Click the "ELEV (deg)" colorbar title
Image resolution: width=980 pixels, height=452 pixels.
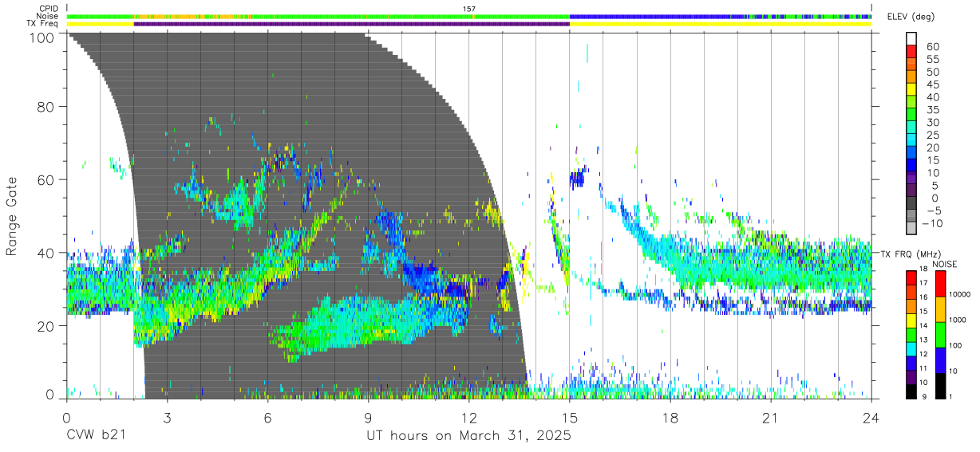click(911, 17)
